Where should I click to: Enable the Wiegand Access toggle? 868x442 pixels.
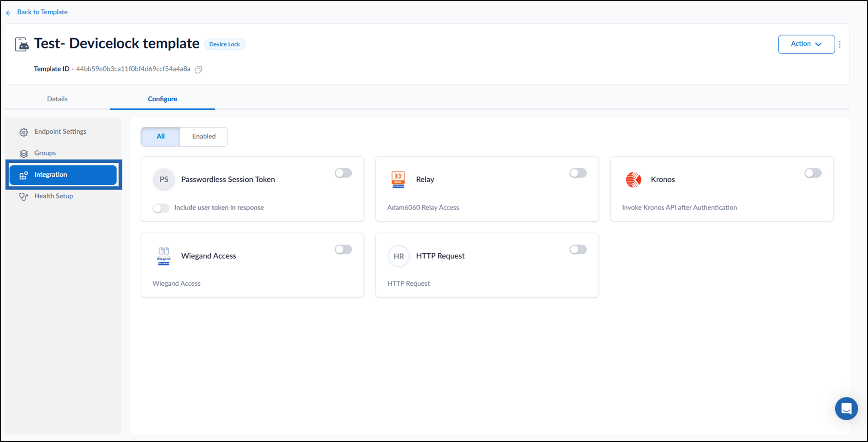[x=343, y=250]
